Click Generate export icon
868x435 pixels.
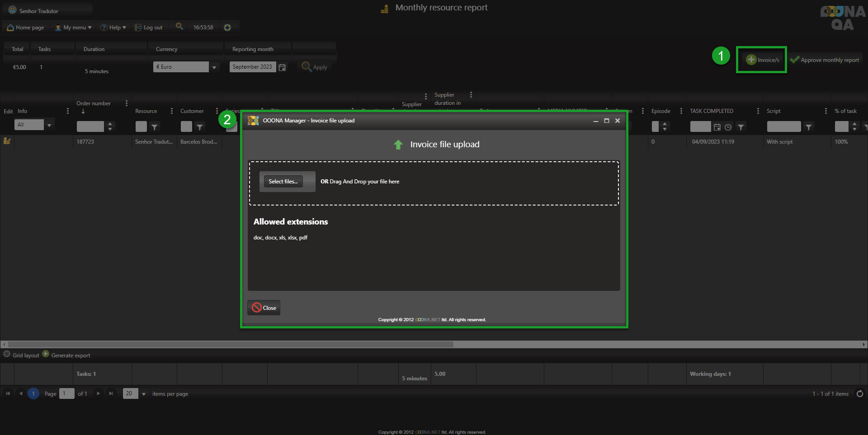coord(46,355)
